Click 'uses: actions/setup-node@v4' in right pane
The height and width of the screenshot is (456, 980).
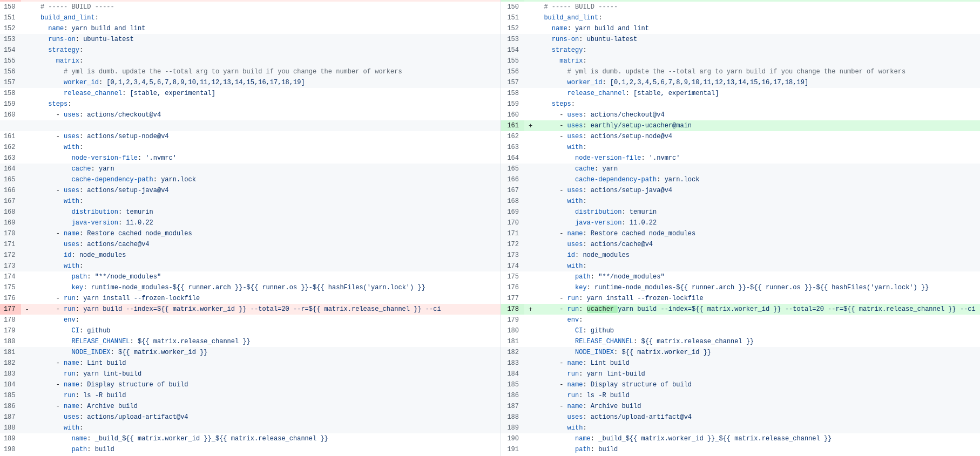[620, 136]
